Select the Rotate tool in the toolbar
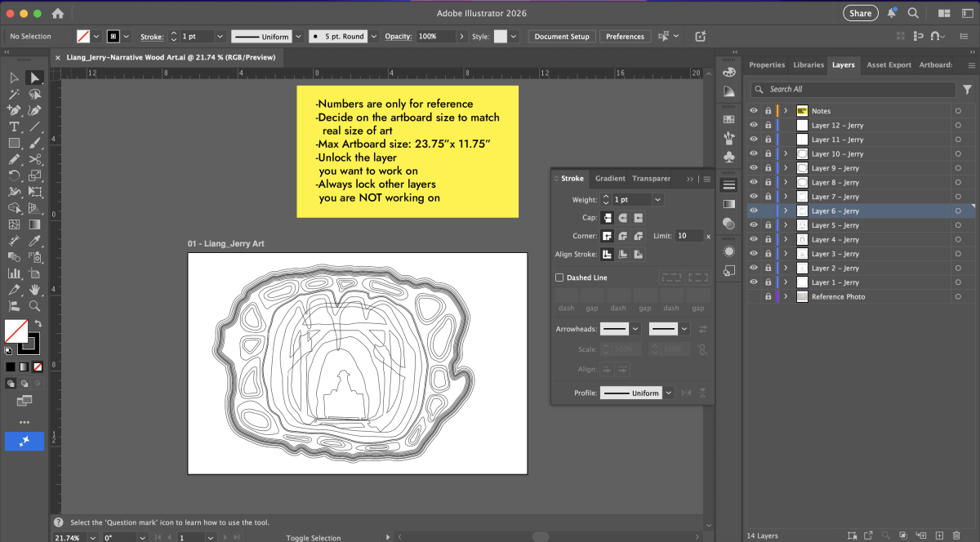The height and width of the screenshot is (542, 980). [x=14, y=174]
